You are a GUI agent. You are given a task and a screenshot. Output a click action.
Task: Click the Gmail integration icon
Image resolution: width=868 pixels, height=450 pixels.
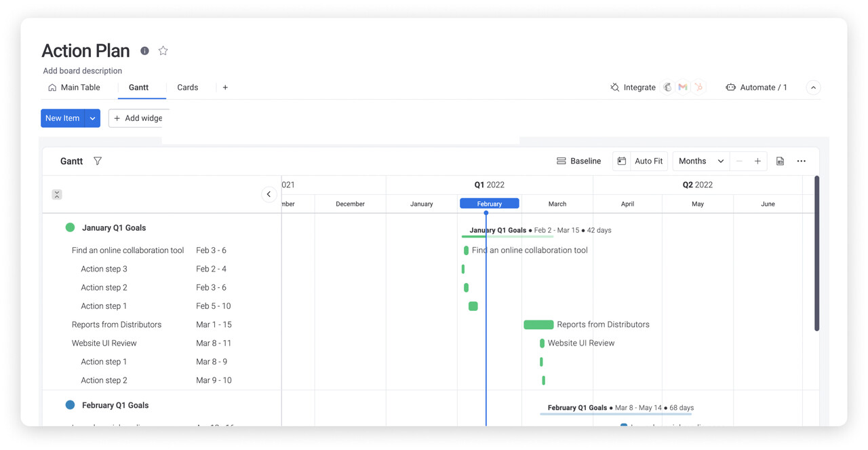[683, 88]
